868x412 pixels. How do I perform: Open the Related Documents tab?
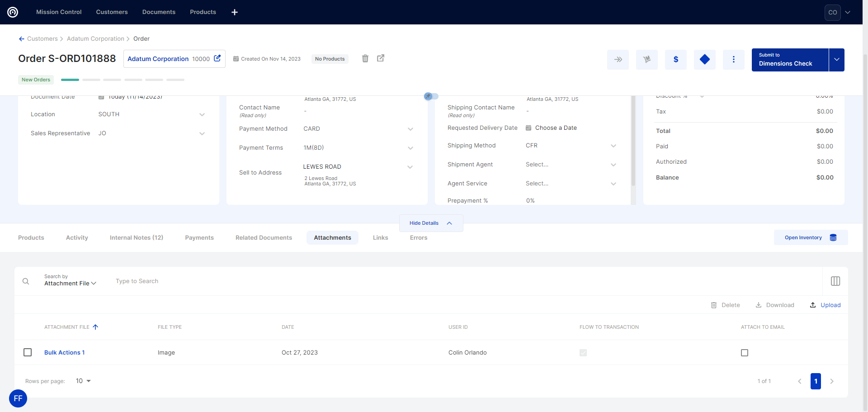(x=264, y=237)
